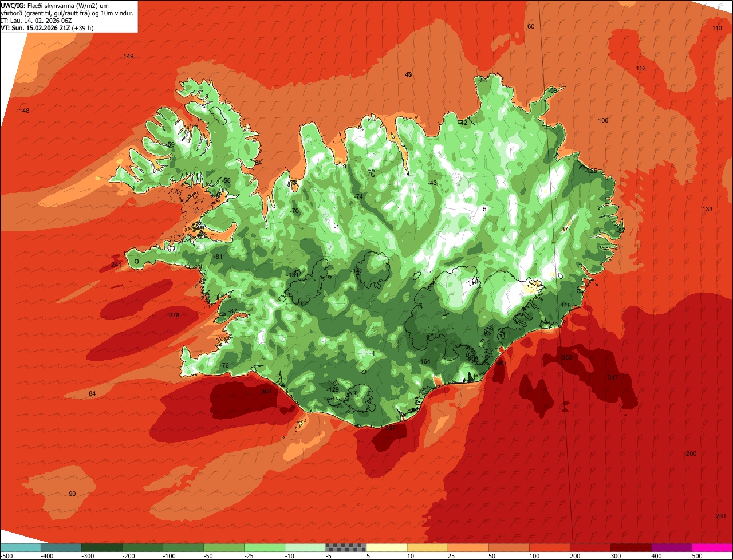Screen dimensions: 733x560
Task: Click the light teal -500 to -400 legend swatch
Action: tap(20, 547)
